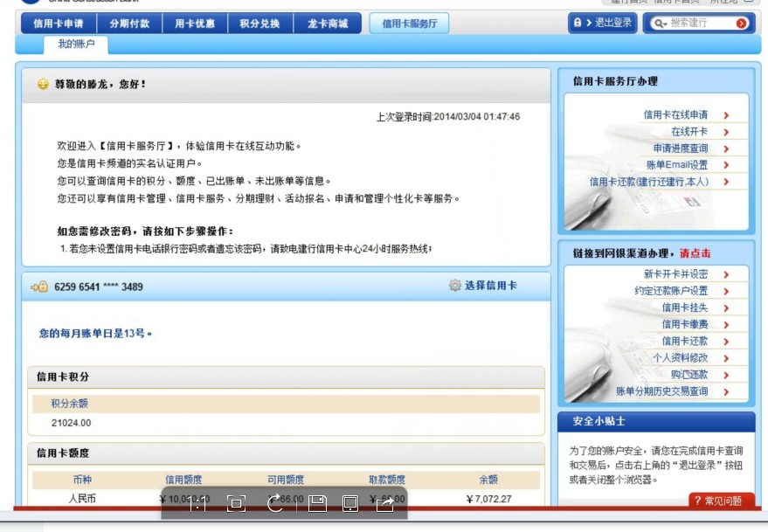This screenshot has height=532, width=768.
Task: Click the question mark on 常见问题
Action: click(698, 501)
